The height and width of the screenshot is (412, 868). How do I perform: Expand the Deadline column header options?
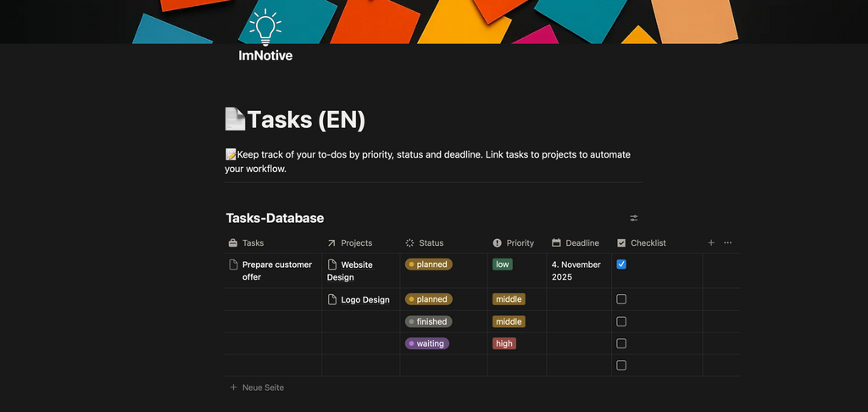pos(581,243)
